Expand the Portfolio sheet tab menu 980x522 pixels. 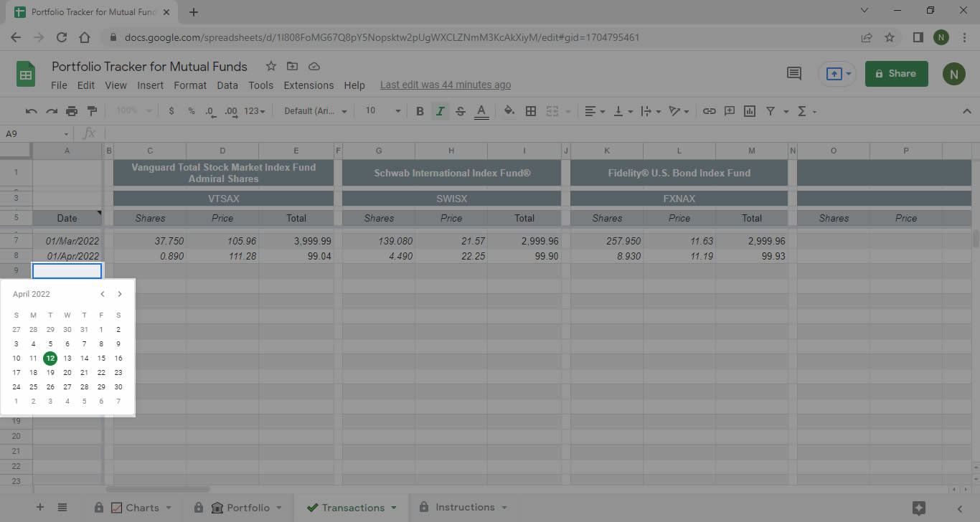pos(280,507)
